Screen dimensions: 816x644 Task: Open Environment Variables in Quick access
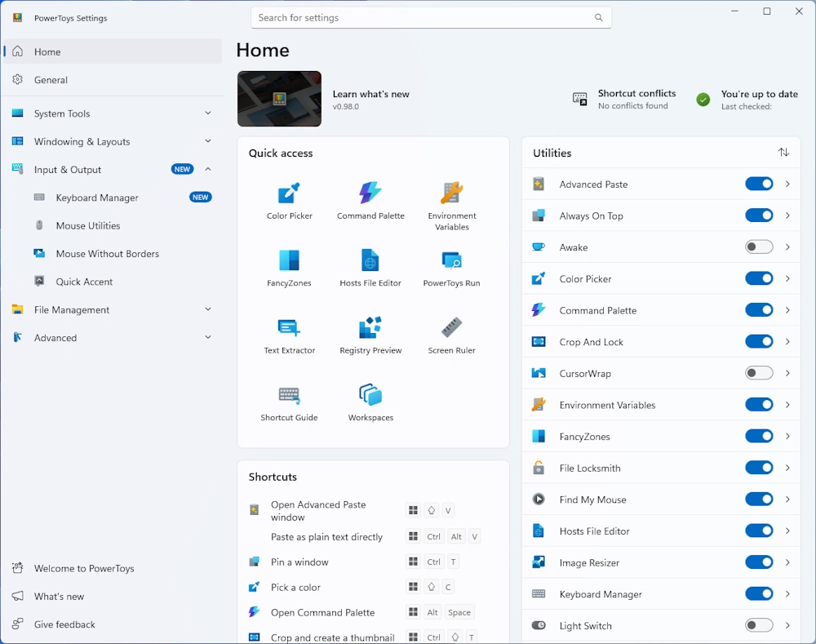[451, 204]
